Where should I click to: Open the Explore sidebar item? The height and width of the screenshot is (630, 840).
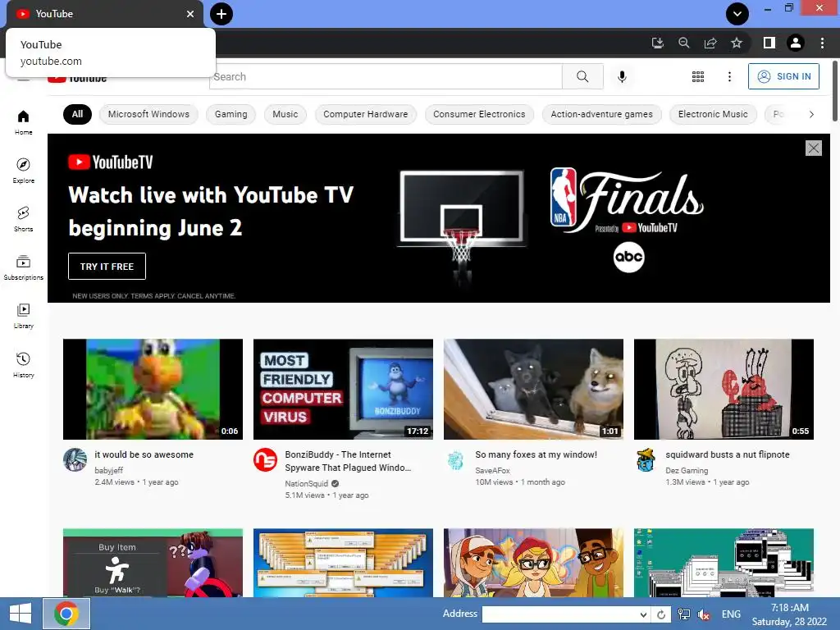click(23, 171)
